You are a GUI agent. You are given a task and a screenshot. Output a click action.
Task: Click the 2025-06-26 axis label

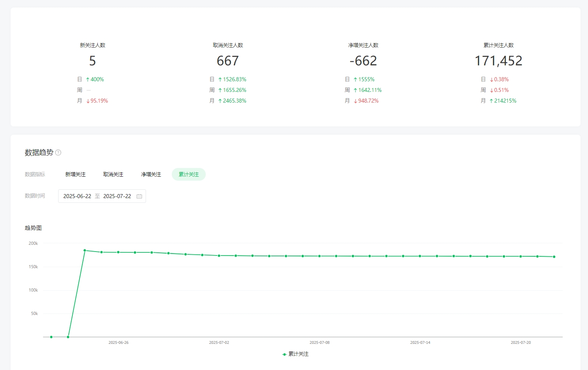118,343
